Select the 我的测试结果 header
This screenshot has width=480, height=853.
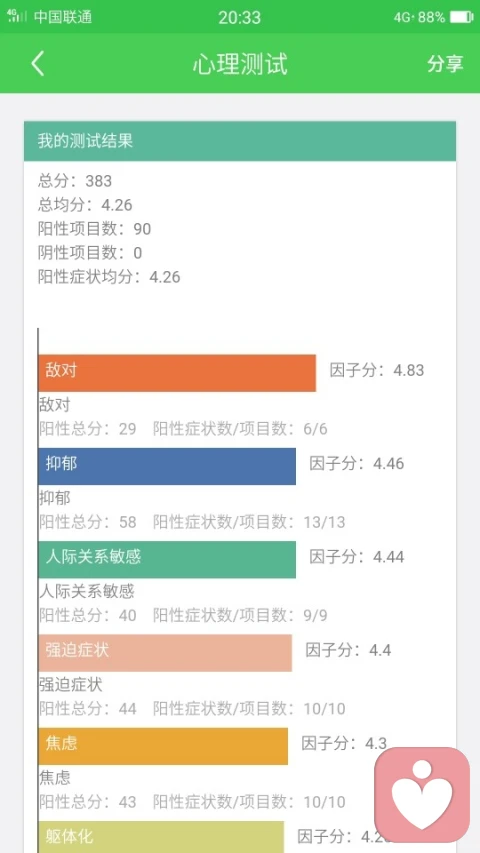coord(239,141)
